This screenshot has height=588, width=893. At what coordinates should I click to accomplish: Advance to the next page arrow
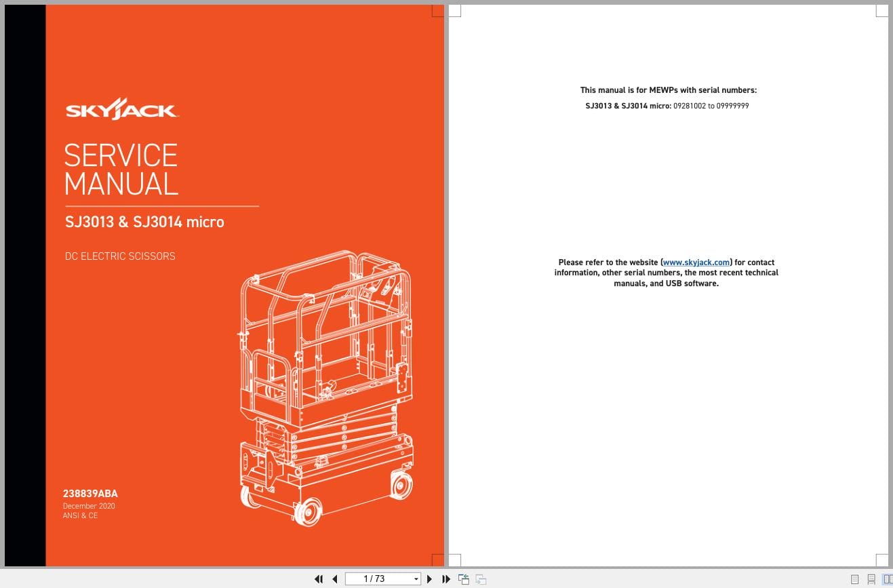click(429, 579)
